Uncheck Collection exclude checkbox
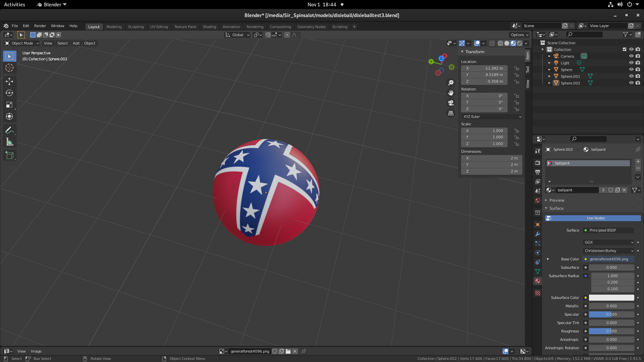This screenshot has height=362, width=644. click(x=624, y=49)
